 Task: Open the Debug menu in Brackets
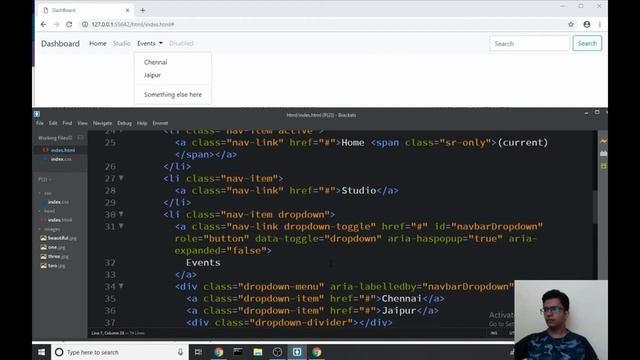click(x=124, y=123)
